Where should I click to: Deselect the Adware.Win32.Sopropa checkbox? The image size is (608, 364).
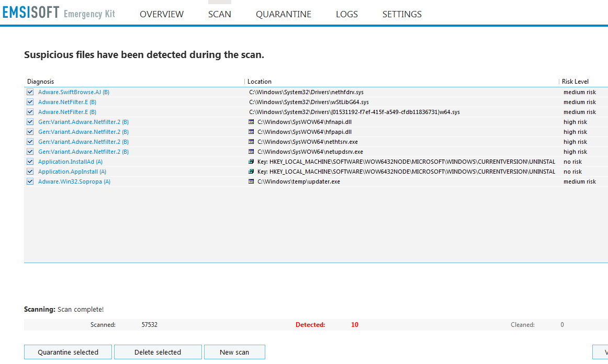click(30, 181)
